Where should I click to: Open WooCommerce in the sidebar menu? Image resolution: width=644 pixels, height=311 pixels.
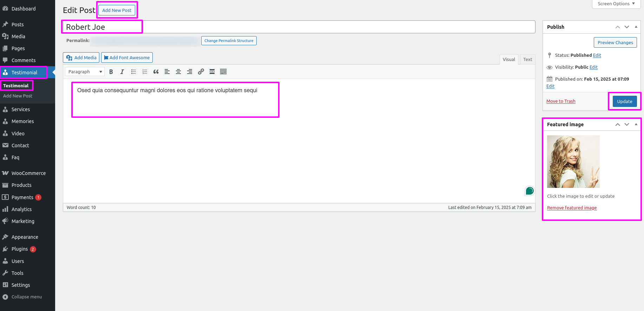pos(28,173)
